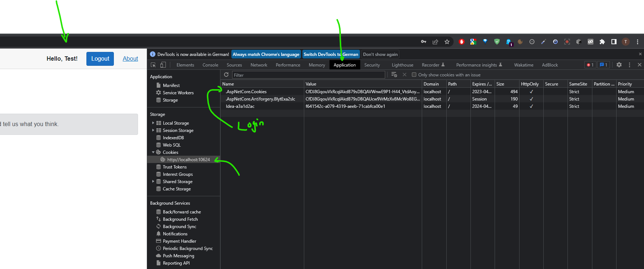Clear all cookies icon next to filter

(x=394, y=75)
